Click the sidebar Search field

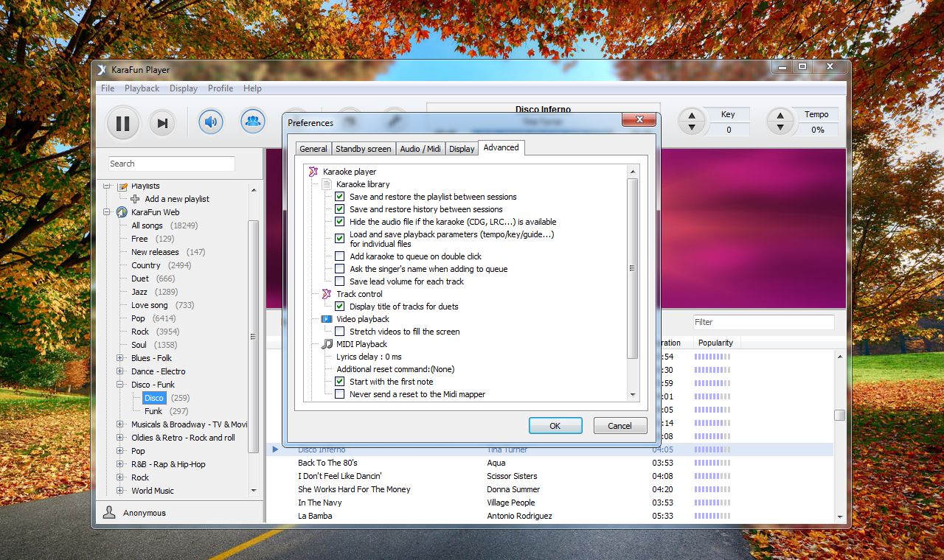coord(172,164)
